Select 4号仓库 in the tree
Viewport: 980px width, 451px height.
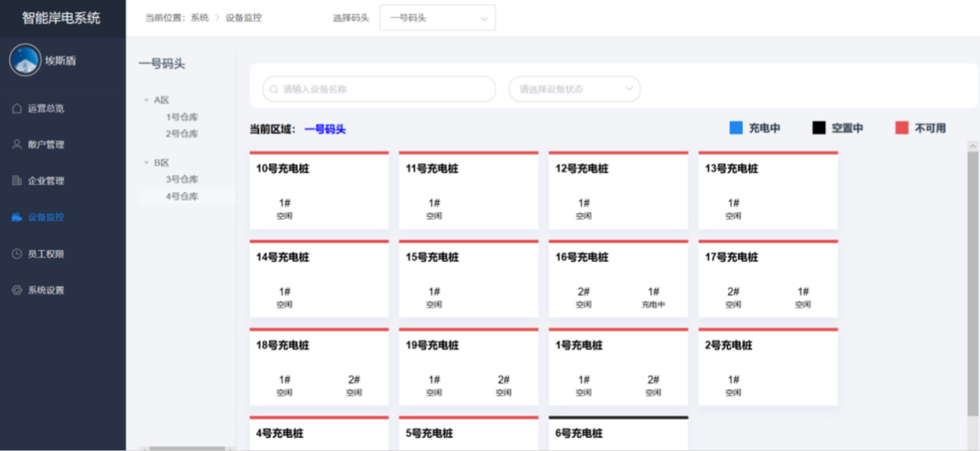(182, 197)
